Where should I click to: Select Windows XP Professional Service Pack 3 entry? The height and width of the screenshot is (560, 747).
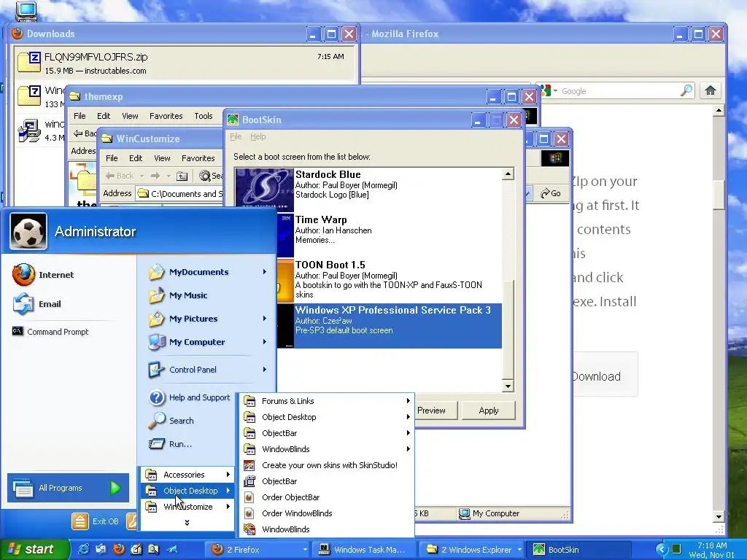point(390,326)
